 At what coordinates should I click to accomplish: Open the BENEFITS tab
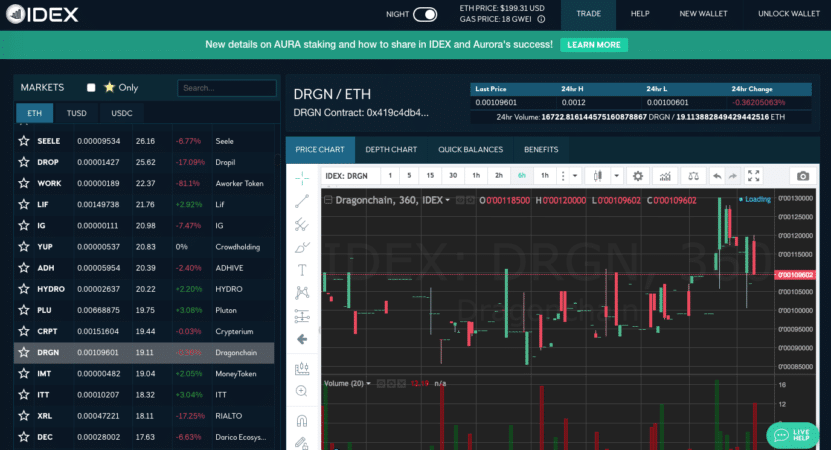(541, 149)
